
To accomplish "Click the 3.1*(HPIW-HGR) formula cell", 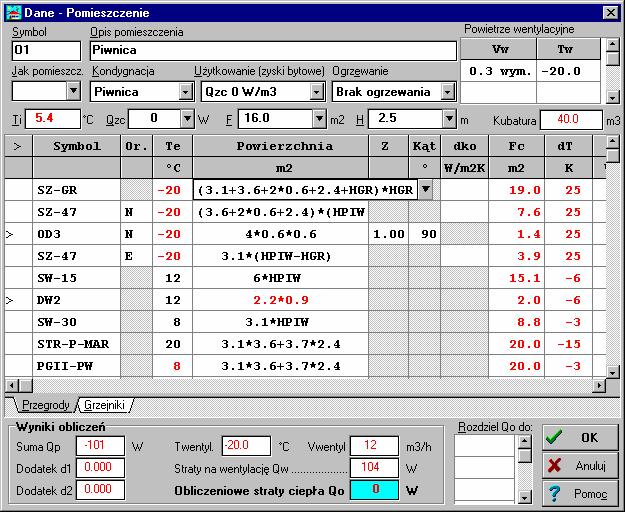I will pyautogui.click(x=281, y=256).
